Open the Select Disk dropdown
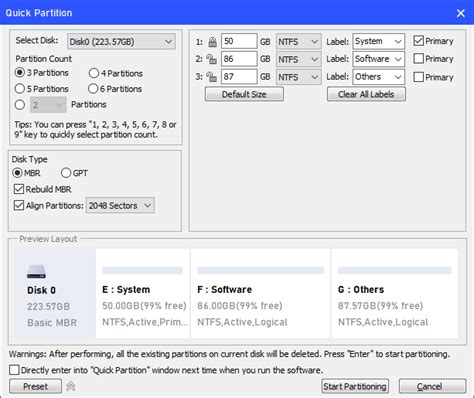 point(121,42)
